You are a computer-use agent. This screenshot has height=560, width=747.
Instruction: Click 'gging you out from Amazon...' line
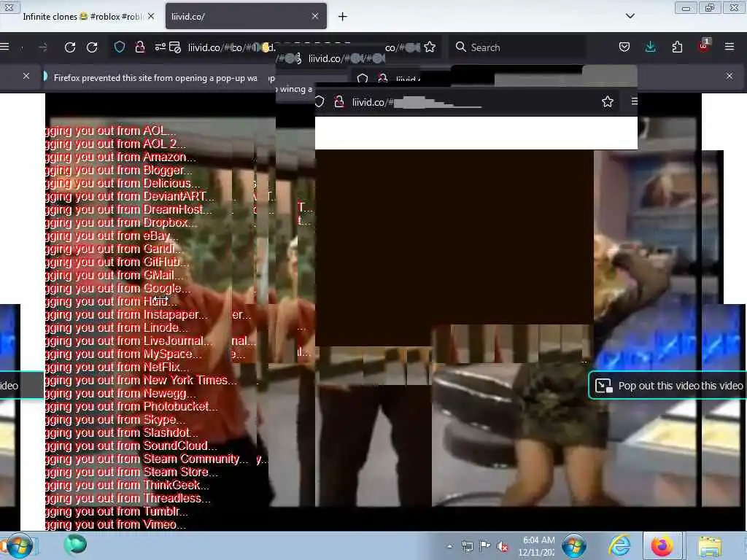coord(120,157)
